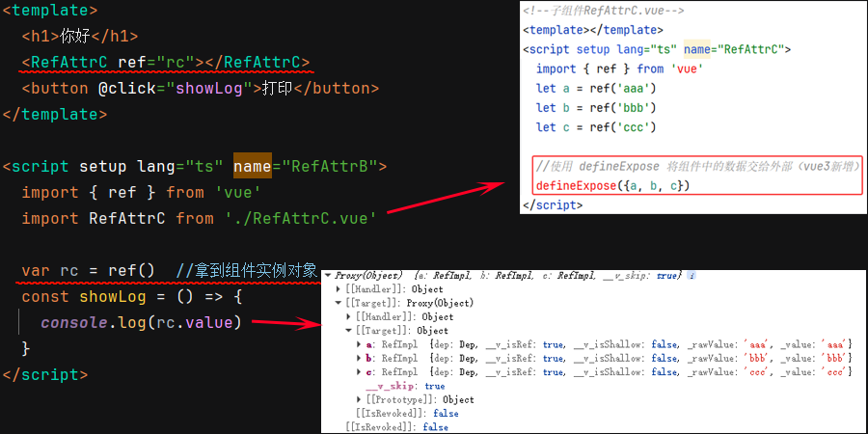Collapse the [[Target]]: Object node
The height and width of the screenshot is (434, 868).
point(349,331)
